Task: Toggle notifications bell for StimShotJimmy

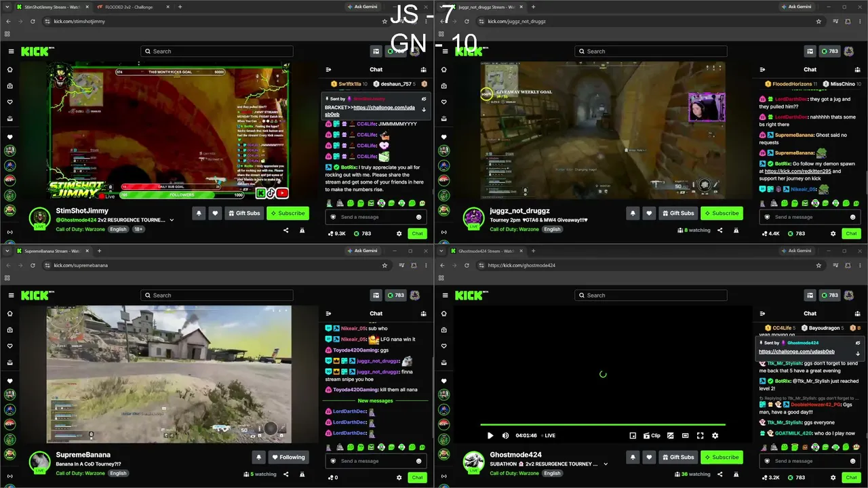Action: coord(199,213)
